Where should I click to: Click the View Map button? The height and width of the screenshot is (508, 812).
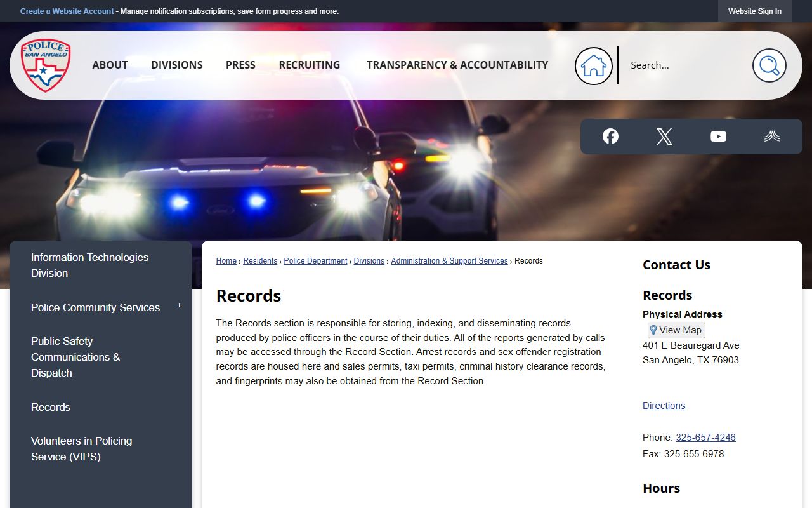coord(676,330)
